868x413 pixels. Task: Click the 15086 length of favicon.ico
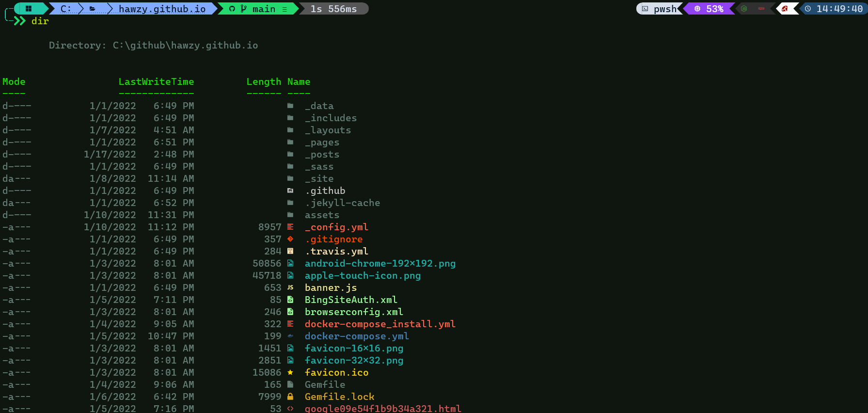267,372
